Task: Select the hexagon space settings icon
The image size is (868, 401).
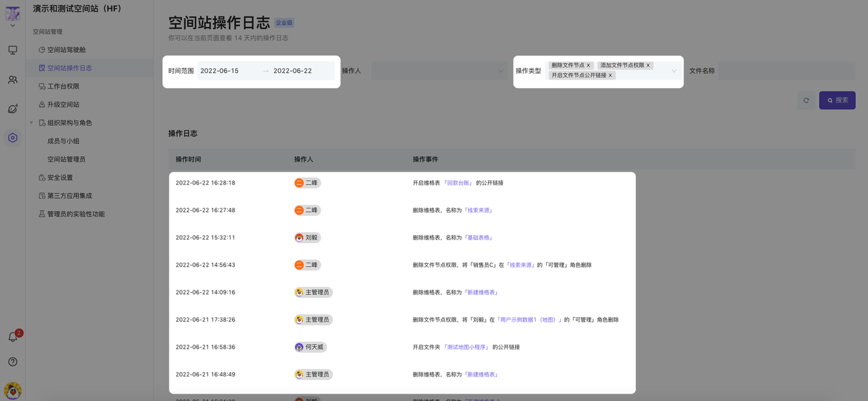Action: [12, 138]
